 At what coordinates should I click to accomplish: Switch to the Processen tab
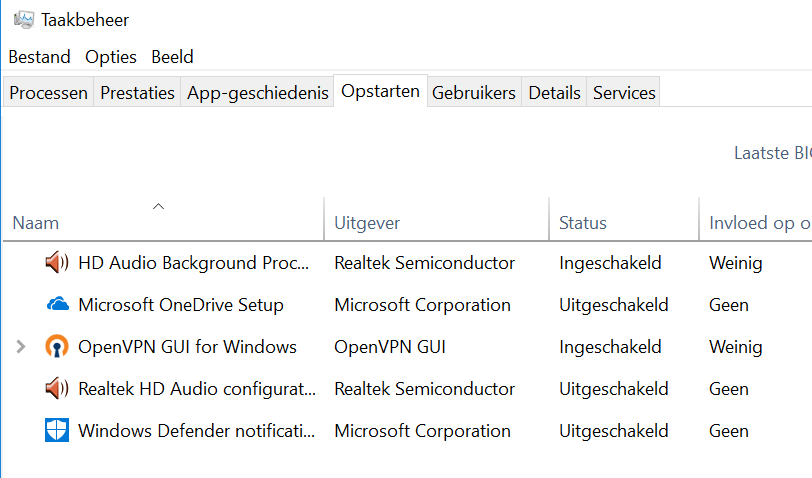coord(49,93)
